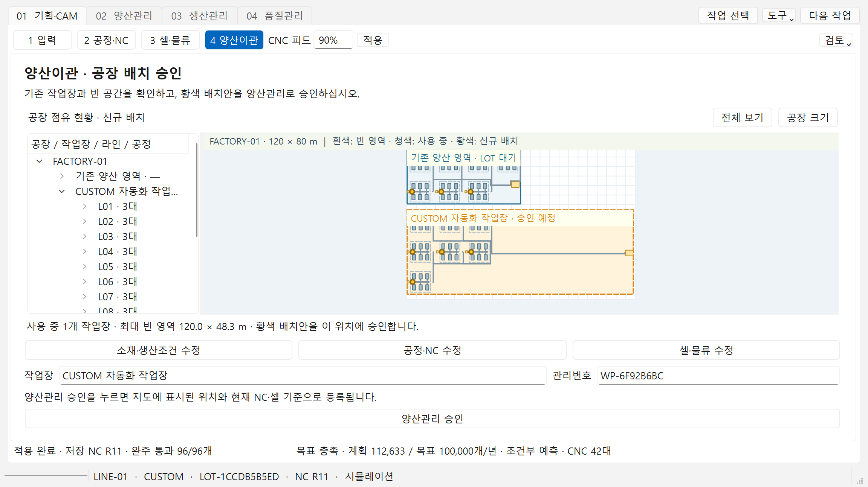Switch to the 03 생산관리 tab
Screen dimensions: 868x487
[199, 16]
